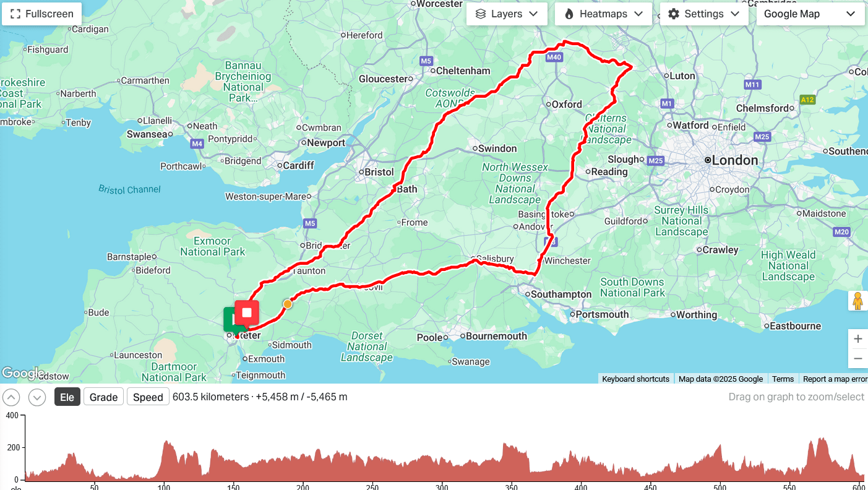The height and width of the screenshot is (490, 868).
Task: Open the Keyboard shortcuts link
Action: point(635,379)
